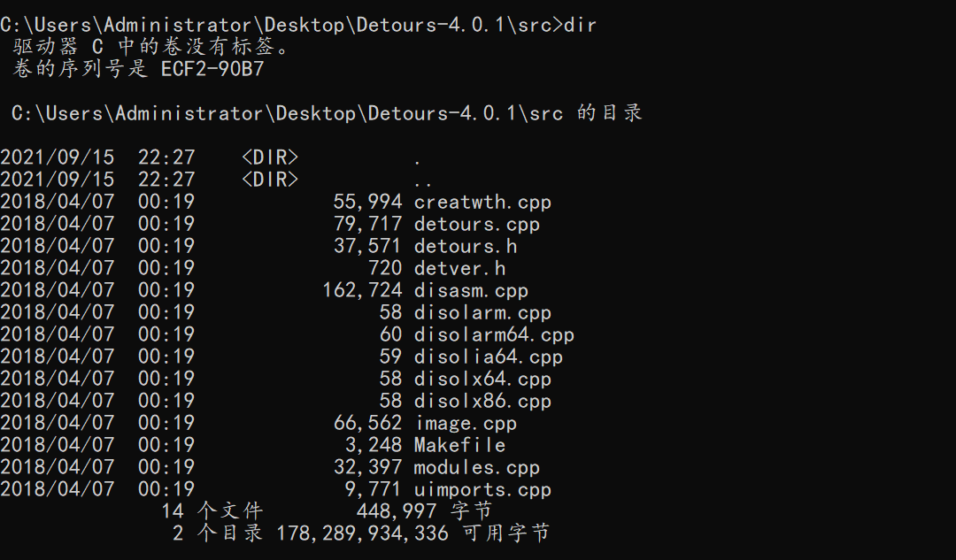Click file name detours.h
The width and height of the screenshot is (956, 560).
[466, 246]
